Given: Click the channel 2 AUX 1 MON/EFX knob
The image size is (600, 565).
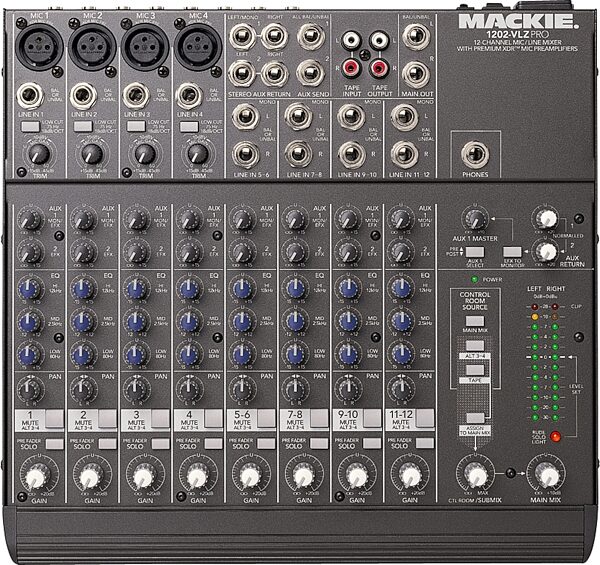Looking at the screenshot, I should [83, 220].
